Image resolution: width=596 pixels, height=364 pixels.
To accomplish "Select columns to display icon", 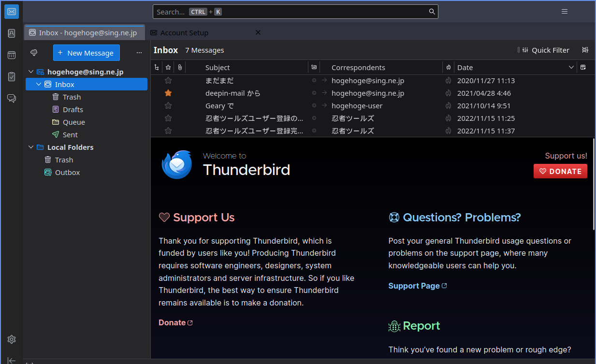I will tap(583, 67).
